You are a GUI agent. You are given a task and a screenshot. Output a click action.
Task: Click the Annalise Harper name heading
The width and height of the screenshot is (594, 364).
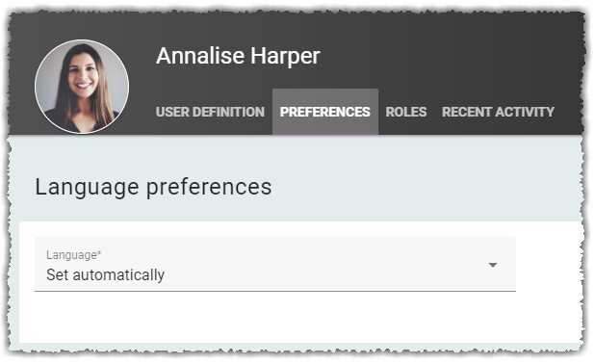238,56
